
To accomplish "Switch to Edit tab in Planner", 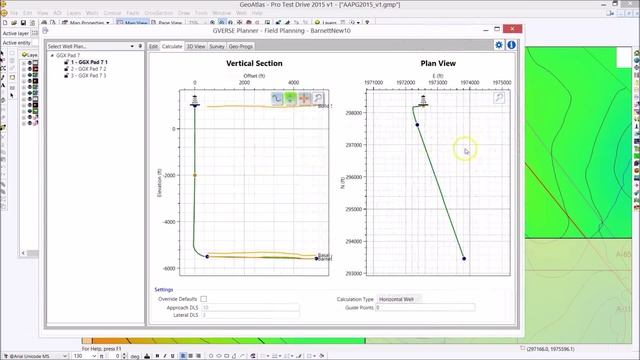I will [x=153, y=47].
